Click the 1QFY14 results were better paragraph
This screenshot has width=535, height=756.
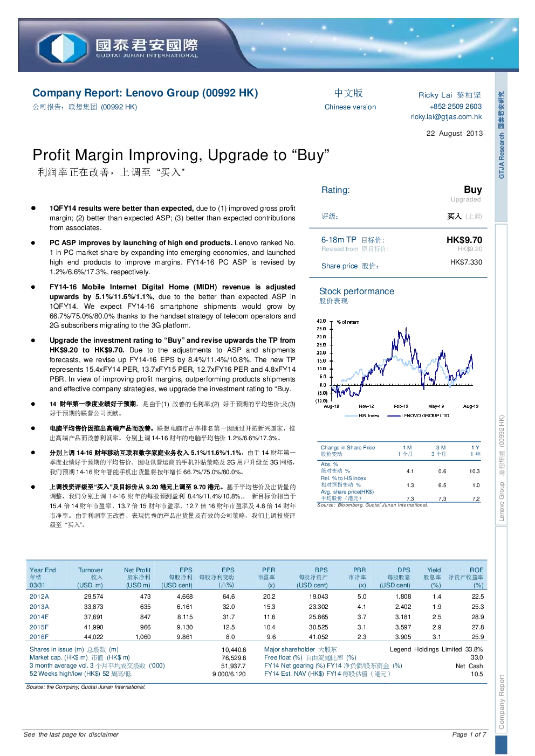pyautogui.click(x=172, y=218)
